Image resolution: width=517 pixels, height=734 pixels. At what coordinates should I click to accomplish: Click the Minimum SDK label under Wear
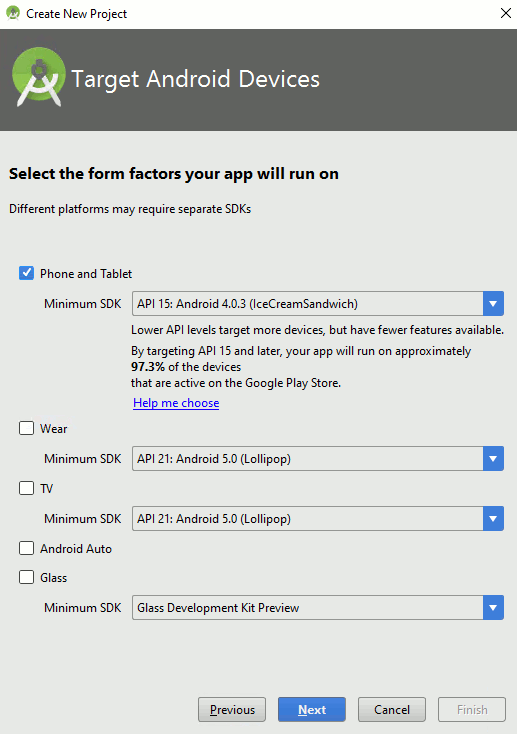tap(83, 459)
